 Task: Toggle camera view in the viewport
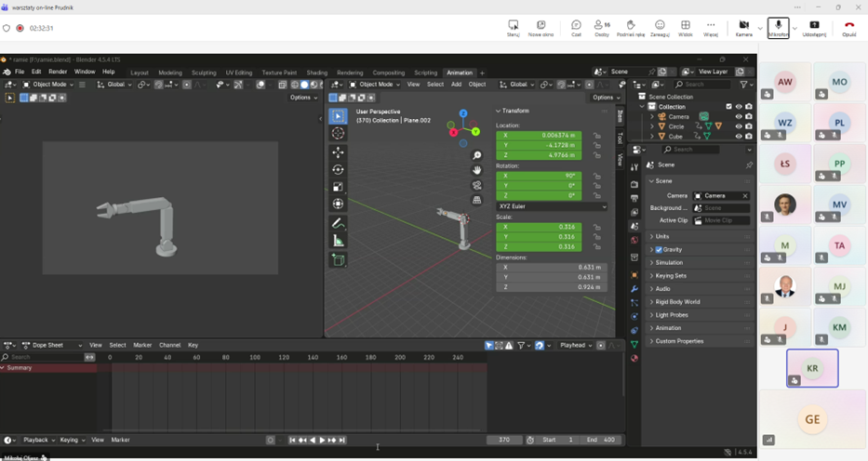pyautogui.click(x=477, y=185)
